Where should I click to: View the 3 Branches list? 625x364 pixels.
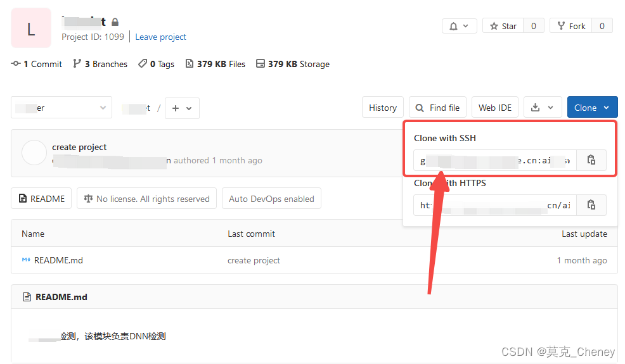100,64
